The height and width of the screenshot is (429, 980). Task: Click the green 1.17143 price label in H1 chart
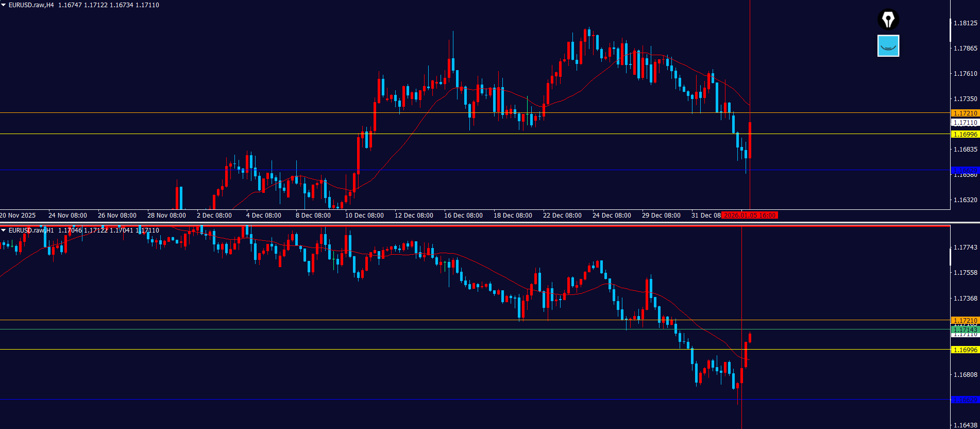[965, 329]
